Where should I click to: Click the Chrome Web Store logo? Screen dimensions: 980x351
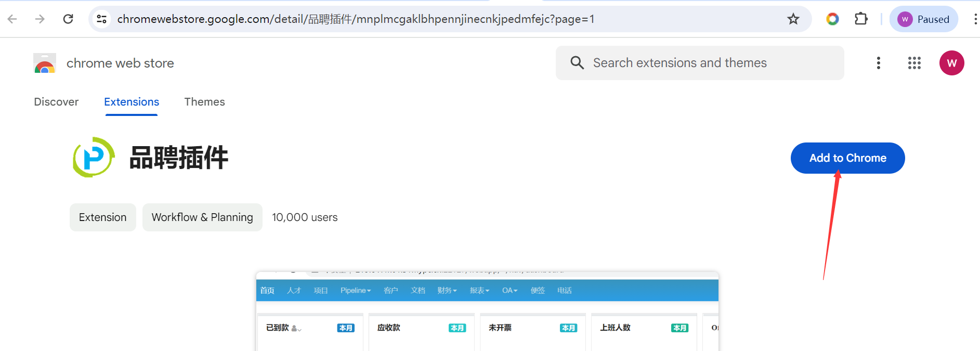coord(45,63)
